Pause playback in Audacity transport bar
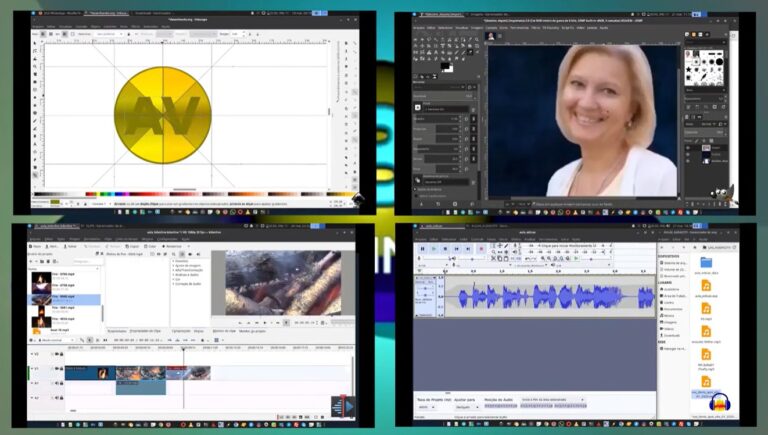The image size is (768, 435). pos(422,249)
